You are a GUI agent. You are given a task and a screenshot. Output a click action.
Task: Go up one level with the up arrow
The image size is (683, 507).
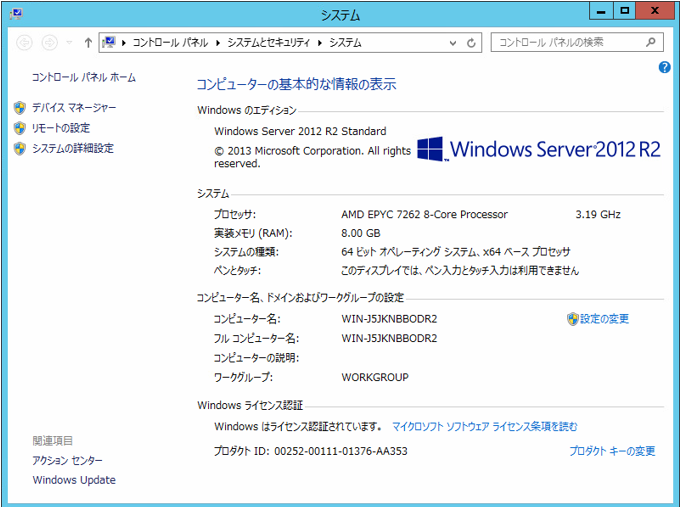(88, 43)
